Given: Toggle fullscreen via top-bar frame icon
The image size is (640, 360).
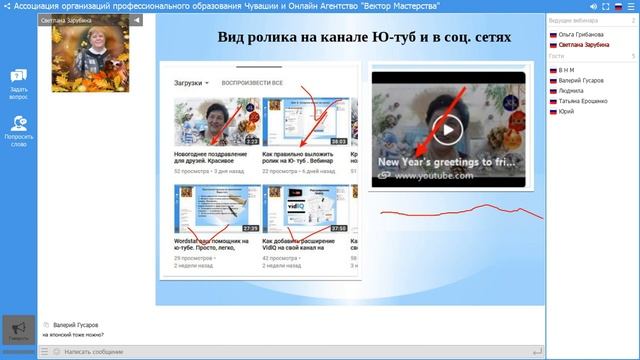Looking at the screenshot, I should [606, 7].
